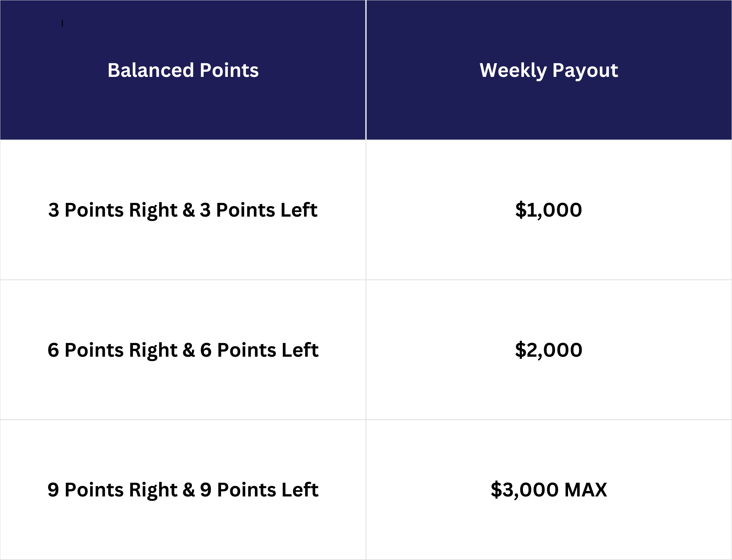Select the "Weekly Payout" header text
The image size is (732, 560).
coord(549,70)
